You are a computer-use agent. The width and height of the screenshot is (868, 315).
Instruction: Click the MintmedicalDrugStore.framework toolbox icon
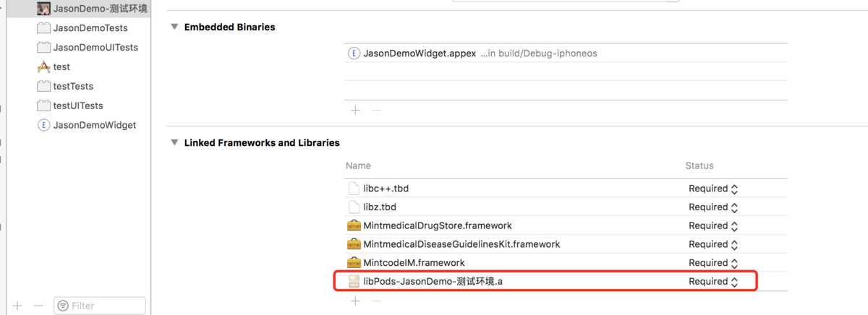click(354, 225)
